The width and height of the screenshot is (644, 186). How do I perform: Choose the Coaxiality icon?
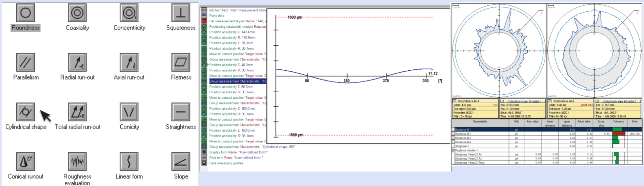tap(77, 13)
